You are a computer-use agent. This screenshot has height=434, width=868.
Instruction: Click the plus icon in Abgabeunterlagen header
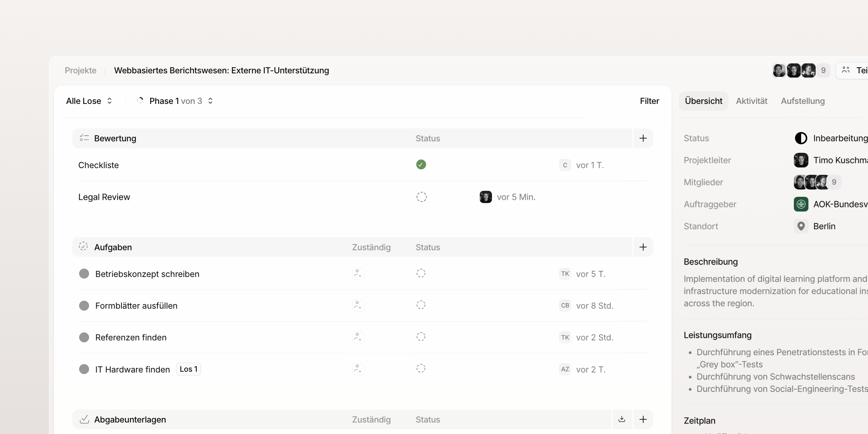click(643, 419)
